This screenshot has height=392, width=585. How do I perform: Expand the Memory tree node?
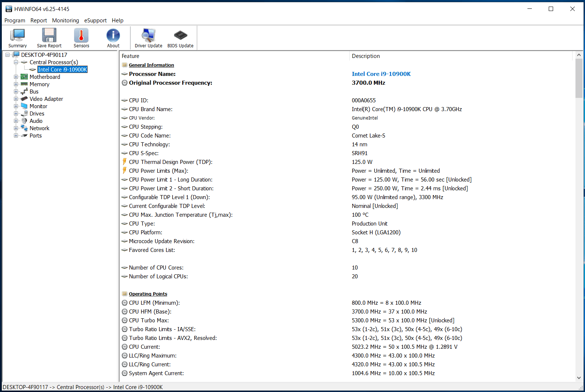point(16,84)
